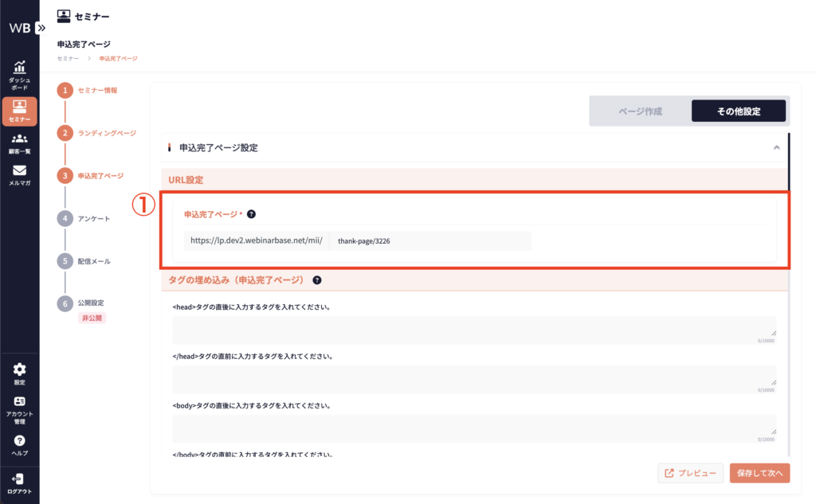Click help icon beside タグの埋め込み heading
Viewport: 816px width, 504px height.
click(317, 280)
